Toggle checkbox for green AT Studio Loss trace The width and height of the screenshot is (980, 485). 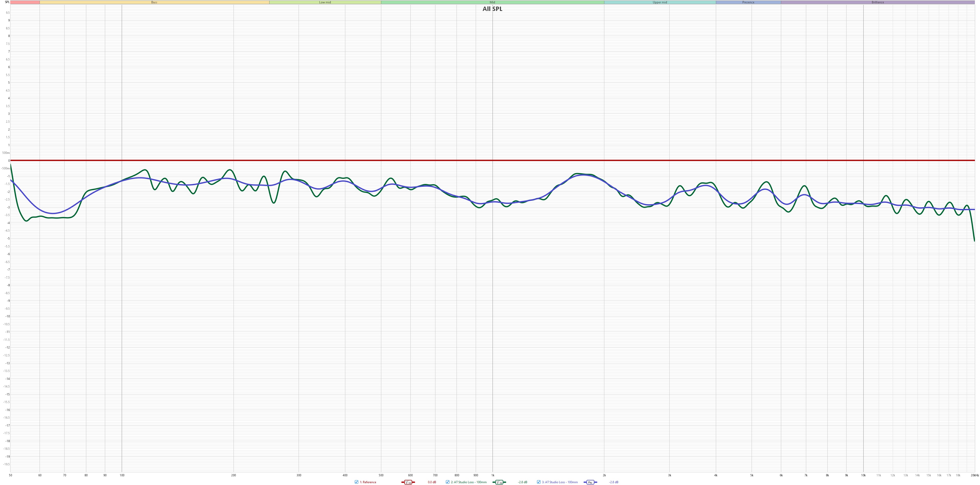tap(447, 482)
